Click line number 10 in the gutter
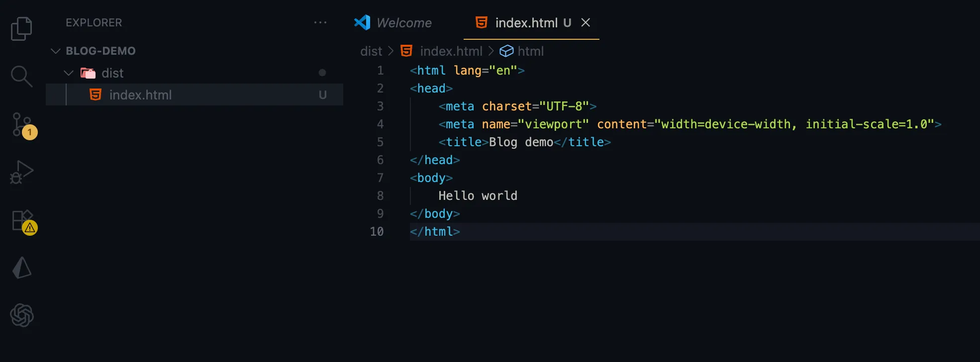The height and width of the screenshot is (362, 980). (x=377, y=231)
